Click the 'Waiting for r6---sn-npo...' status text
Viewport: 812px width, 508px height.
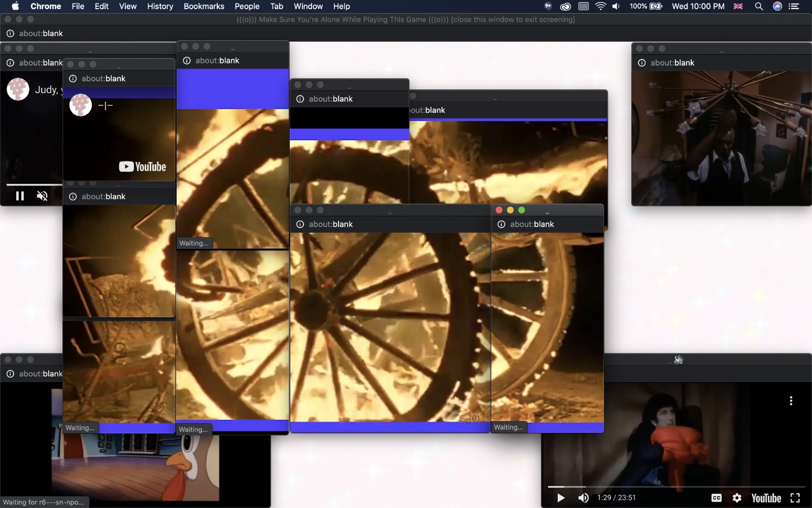pyautogui.click(x=44, y=502)
